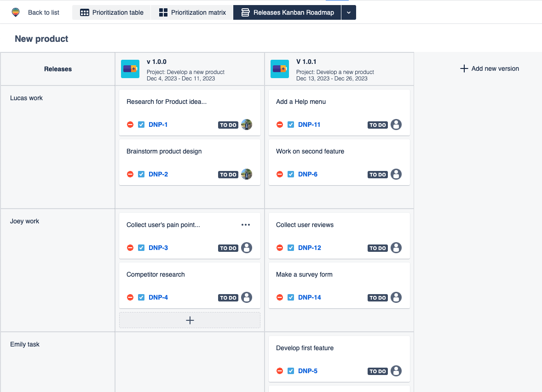Viewport: 542px width, 392px height.
Task: Click the V 1.0.1 release battery icon
Action: [x=280, y=69]
